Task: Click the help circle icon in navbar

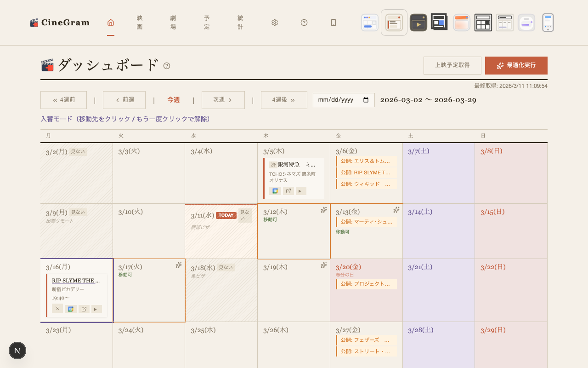Action: [x=304, y=23]
